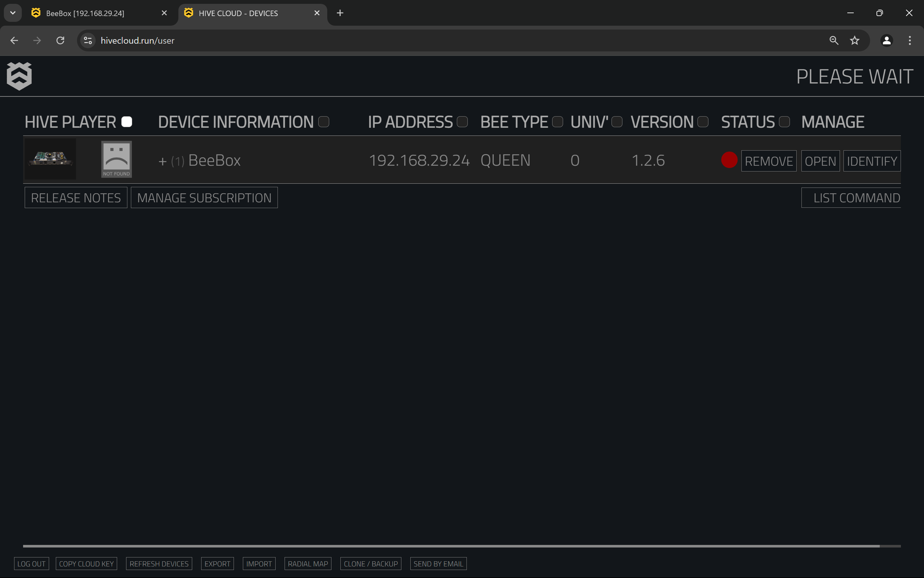Click COPY CLOUD KEY button
Image resolution: width=924 pixels, height=578 pixels.
[x=86, y=564]
